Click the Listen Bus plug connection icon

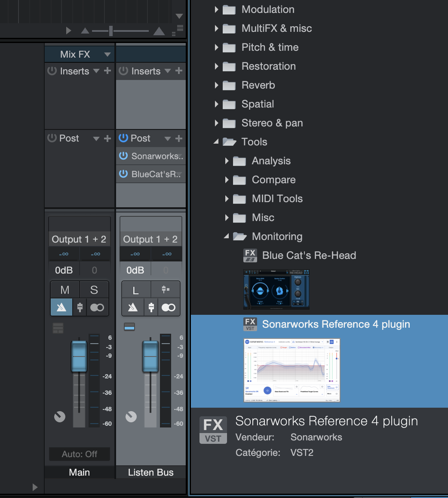point(151,307)
